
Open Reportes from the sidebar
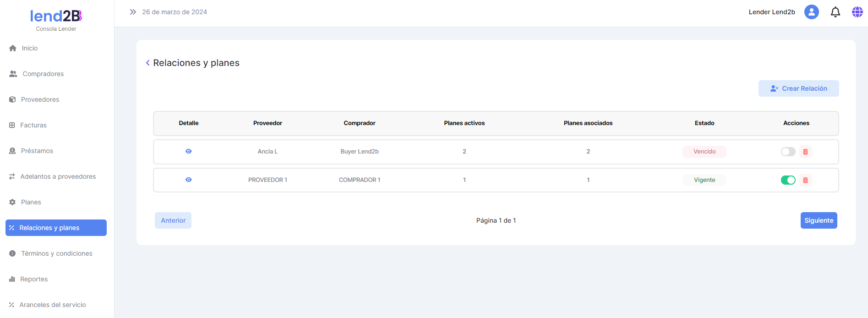tap(34, 279)
